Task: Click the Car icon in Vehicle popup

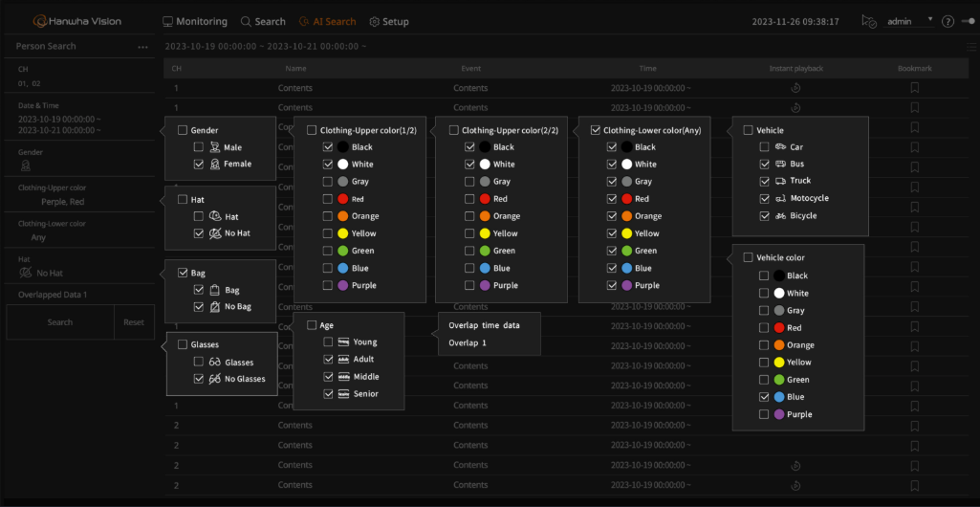Action: (780, 147)
